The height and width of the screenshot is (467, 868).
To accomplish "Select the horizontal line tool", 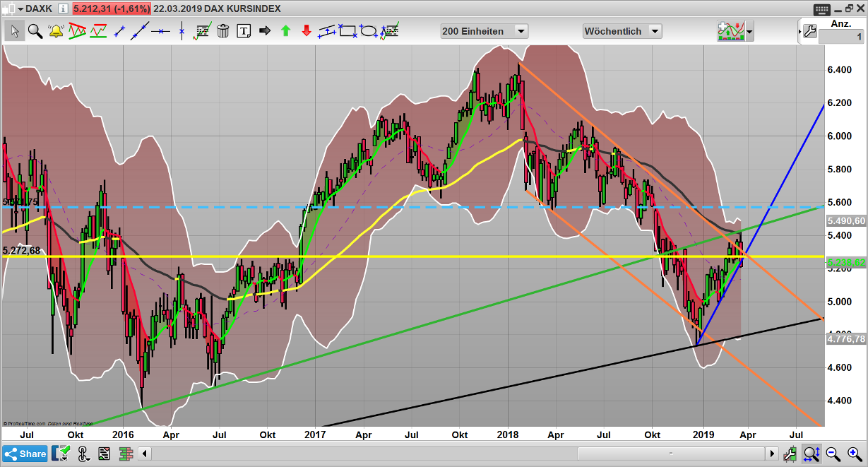I will (161, 31).
